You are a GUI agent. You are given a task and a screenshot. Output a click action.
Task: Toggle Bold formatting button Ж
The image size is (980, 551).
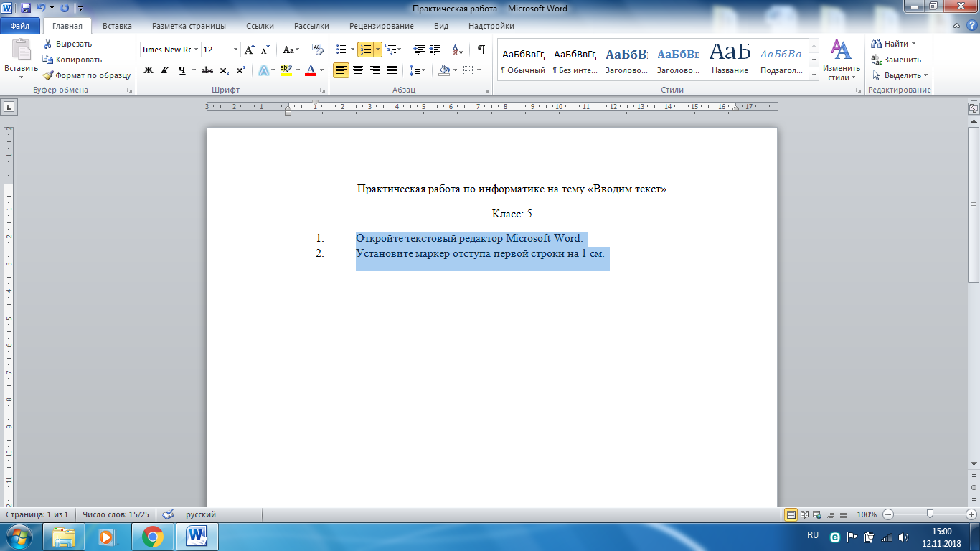click(x=149, y=70)
